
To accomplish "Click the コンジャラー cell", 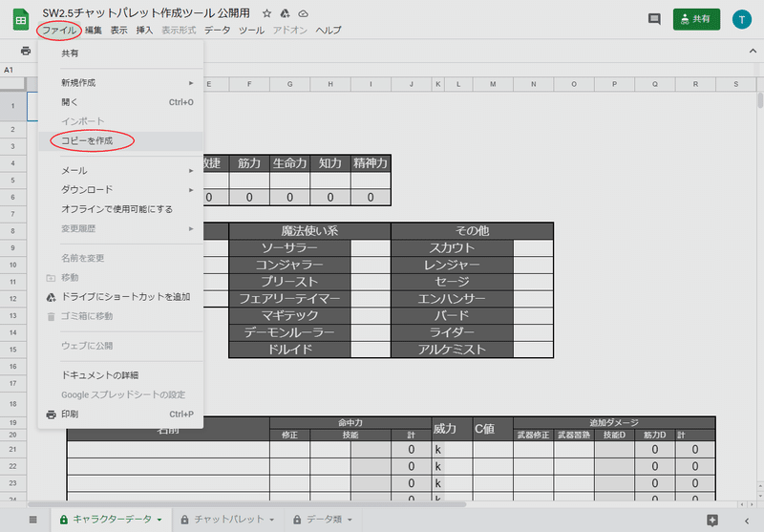I will pos(290,265).
